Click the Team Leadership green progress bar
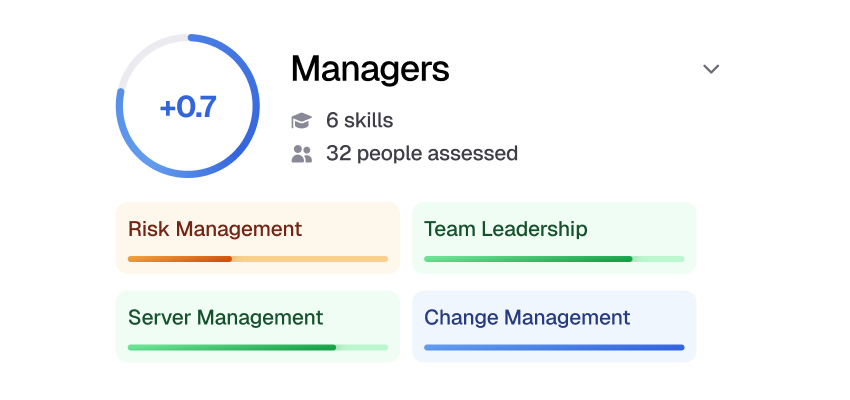The width and height of the screenshot is (850, 400). coord(553,259)
